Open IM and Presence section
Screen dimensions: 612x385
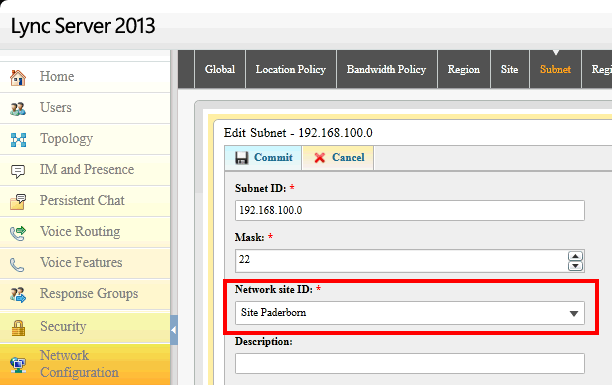85,170
